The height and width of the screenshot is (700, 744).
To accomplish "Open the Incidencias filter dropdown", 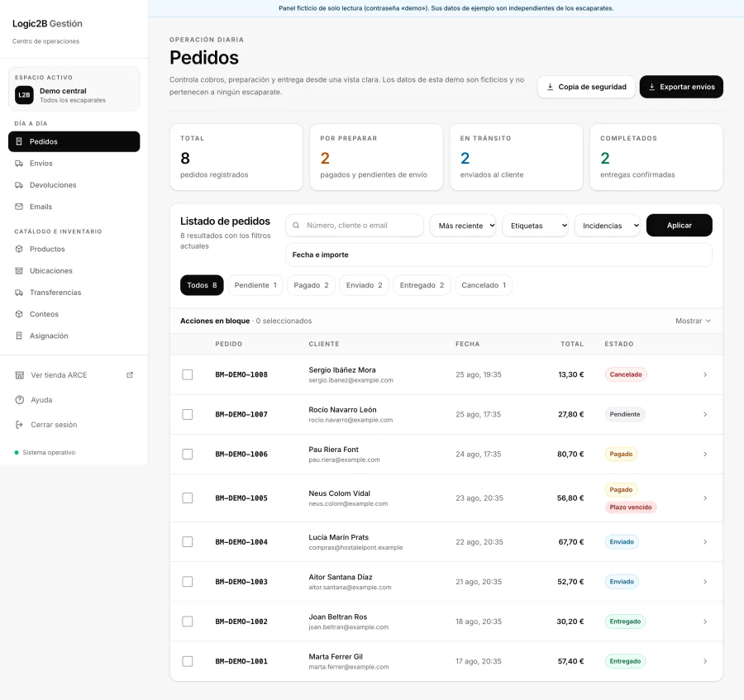I will click(608, 226).
